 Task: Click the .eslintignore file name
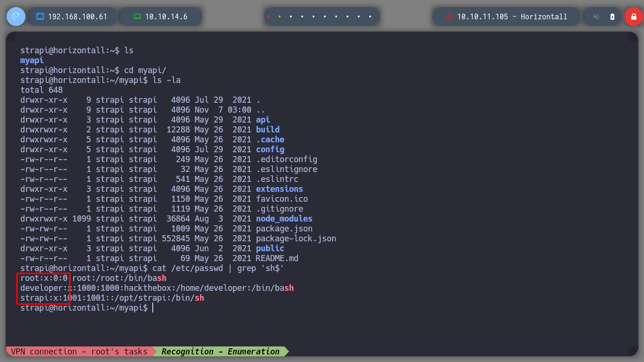pos(287,169)
